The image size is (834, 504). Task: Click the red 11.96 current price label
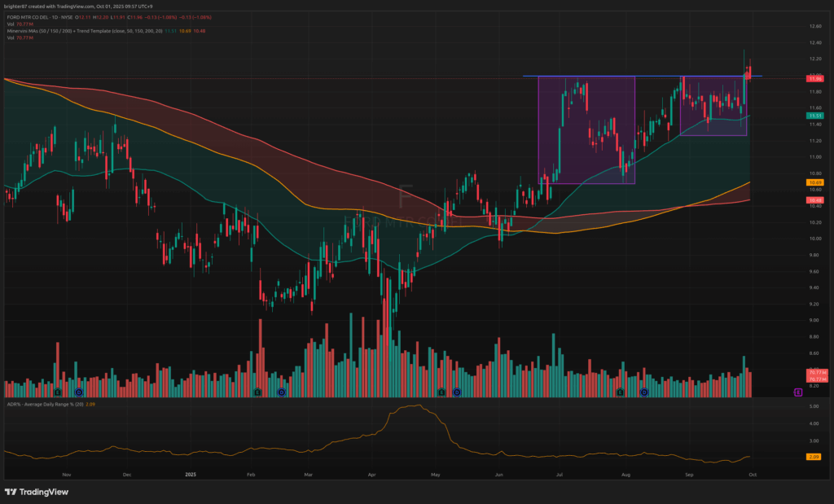(x=814, y=78)
